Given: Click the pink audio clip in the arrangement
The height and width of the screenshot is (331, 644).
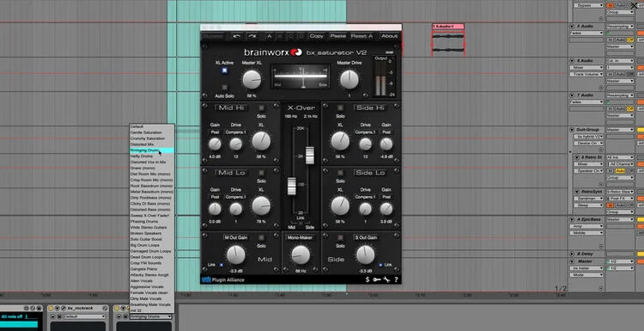Looking at the screenshot, I should tap(448, 40).
